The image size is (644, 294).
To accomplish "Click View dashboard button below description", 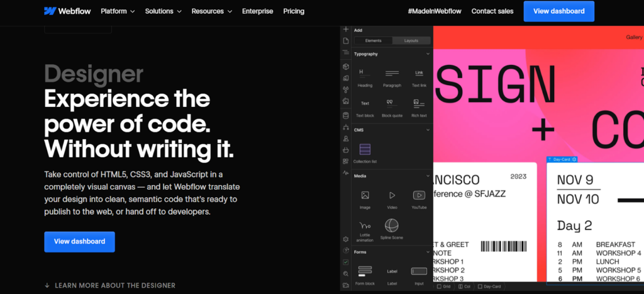I will pyautogui.click(x=79, y=242).
